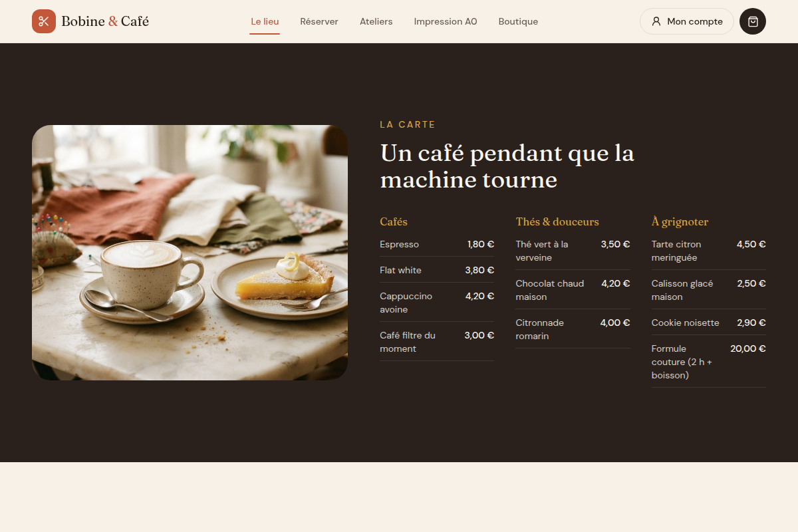Open the Ateliers nav item
This screenshot has height=532, width=798.
point(376,21)
